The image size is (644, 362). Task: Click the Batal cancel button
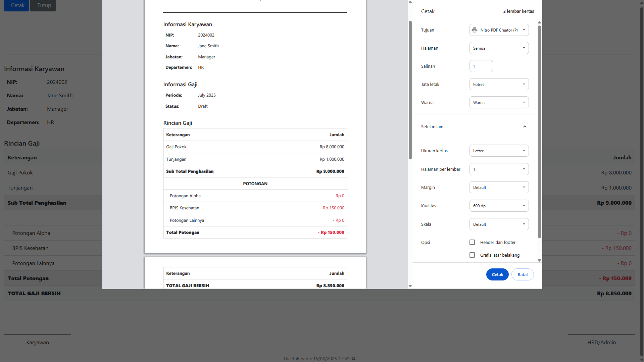[523, 274]
